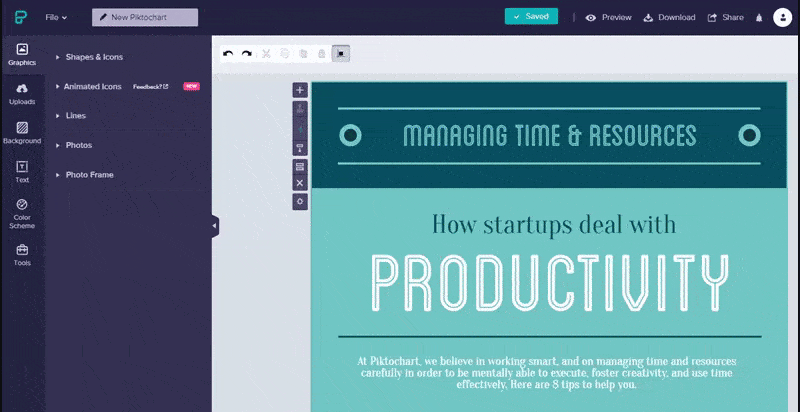Open notifications bell icon
The width and height of the screenshot is (800, 412).
tap(759, 18)
